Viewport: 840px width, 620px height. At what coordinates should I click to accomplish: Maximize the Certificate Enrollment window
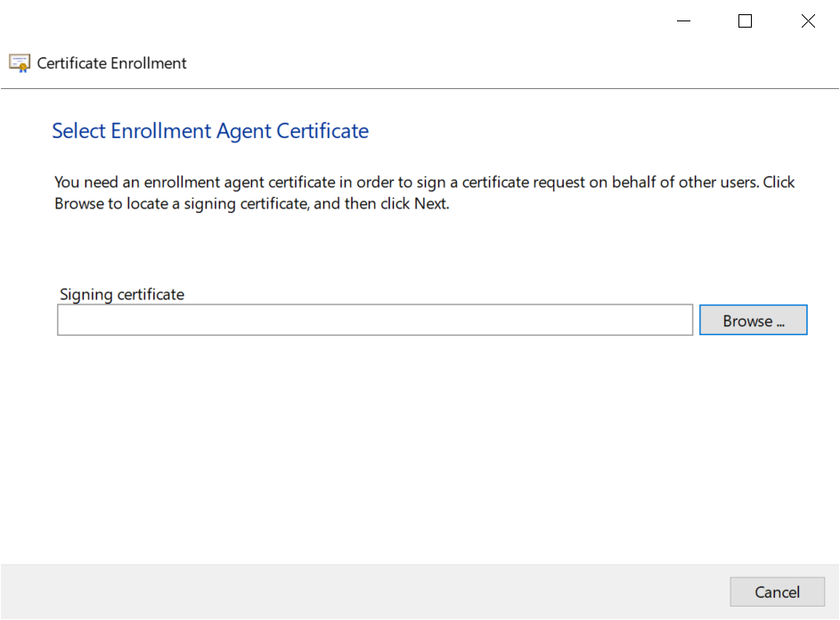(x=746, y=21)
